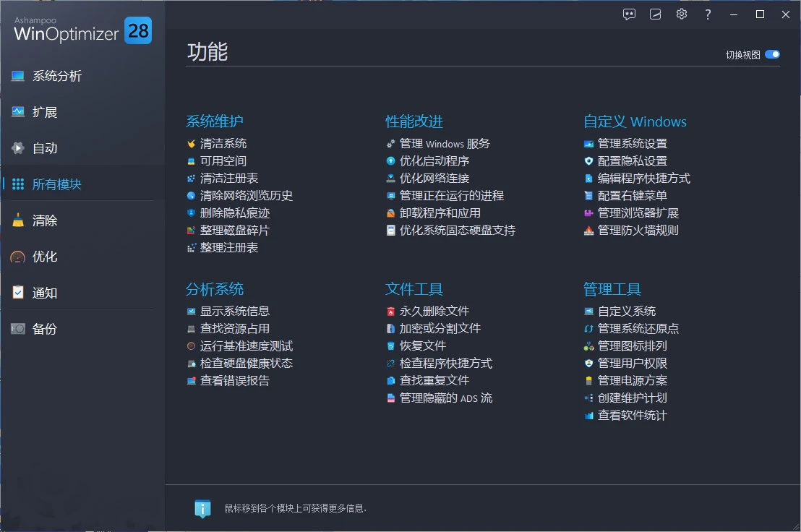
Task: Open the 查找重复文件 tool
Action: point(434,381)
